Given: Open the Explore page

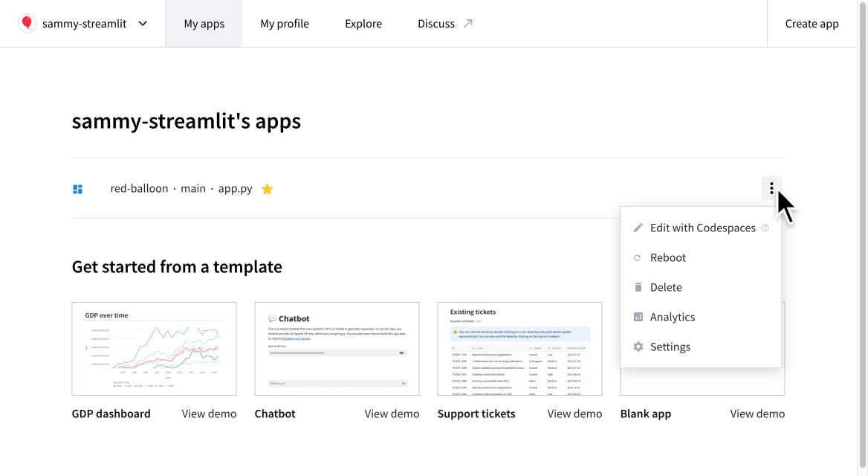Looking at the screenshot, I should pyautogui.click(x=363, y=23).
